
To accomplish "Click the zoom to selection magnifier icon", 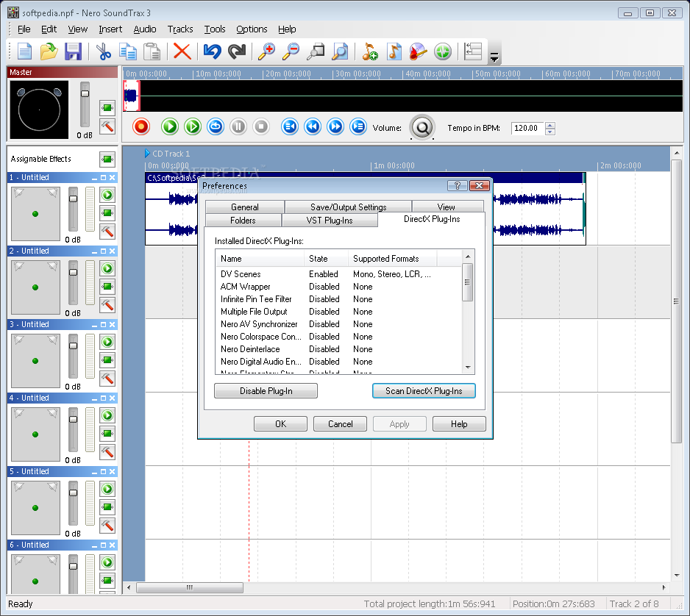I will 316,52.
